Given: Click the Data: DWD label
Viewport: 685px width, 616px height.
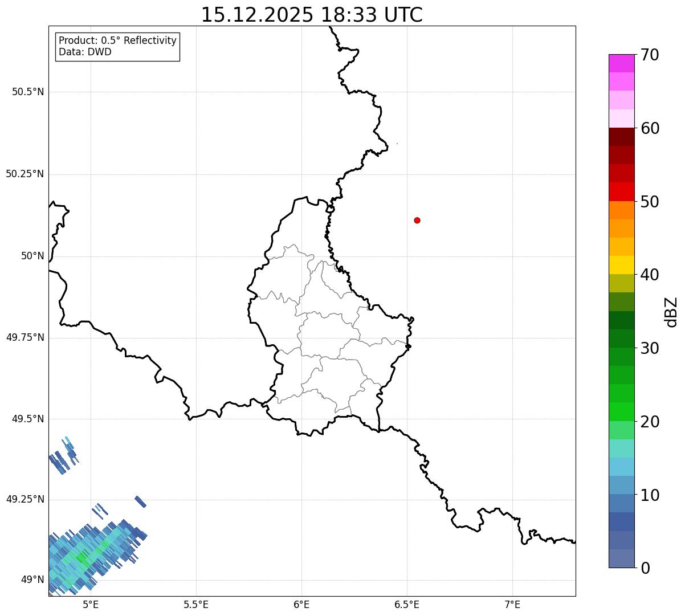Looking at the screenshot, I should [x=85, y=52].
